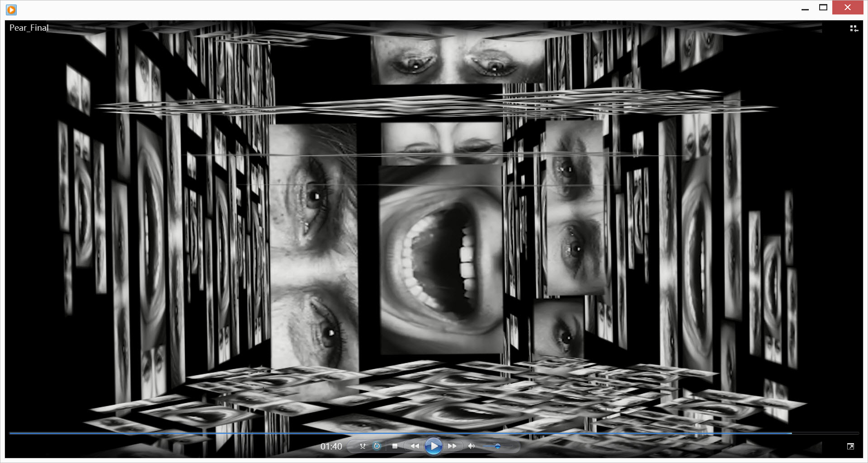
Task: Seek along the playback progress bar
Action: tap(434, 433)
